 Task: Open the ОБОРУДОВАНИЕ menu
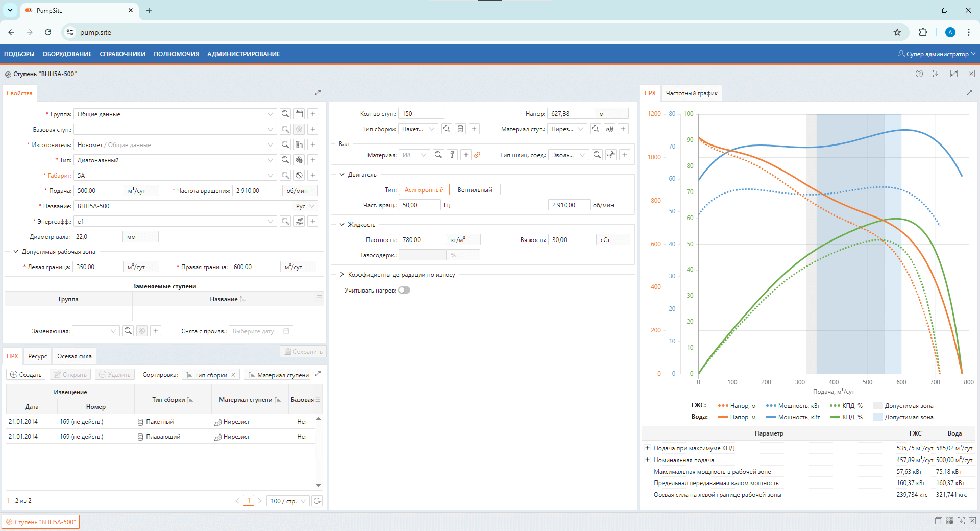click(x=67, y=54)
